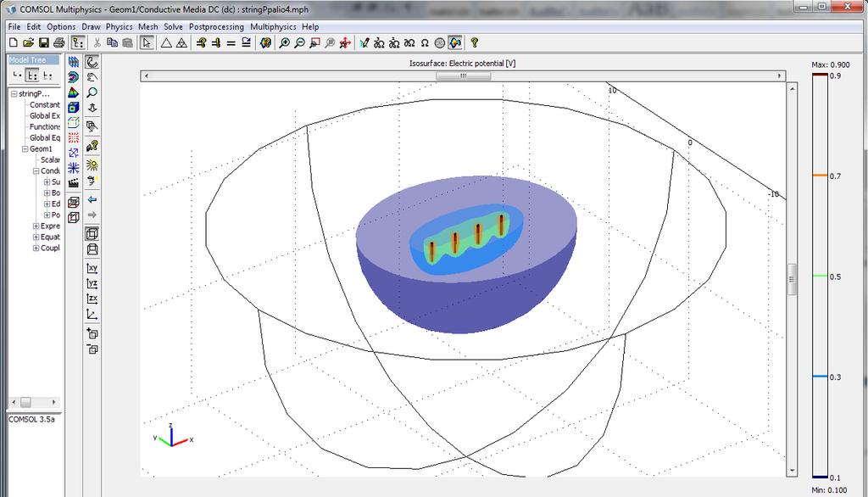The width and height of the screenshot is (868, 497).
Task: Go to ZX view
Action: click(x=92, y=299)
